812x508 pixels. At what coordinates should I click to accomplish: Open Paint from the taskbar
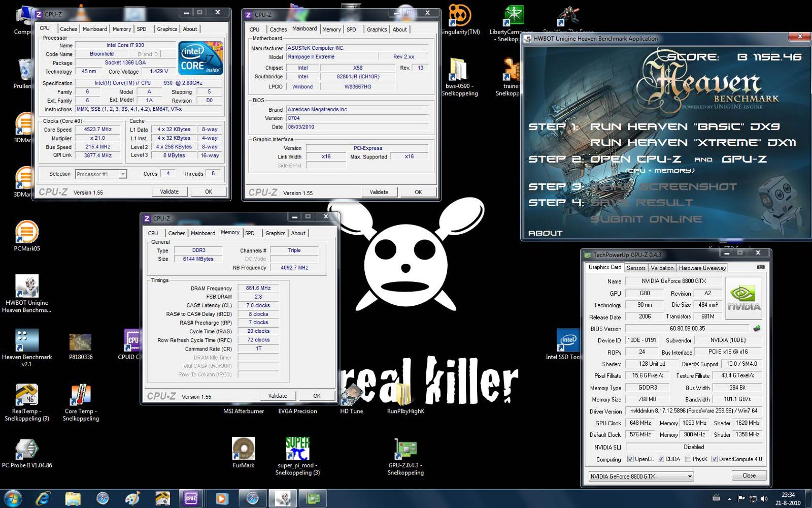tap(132, 498)
